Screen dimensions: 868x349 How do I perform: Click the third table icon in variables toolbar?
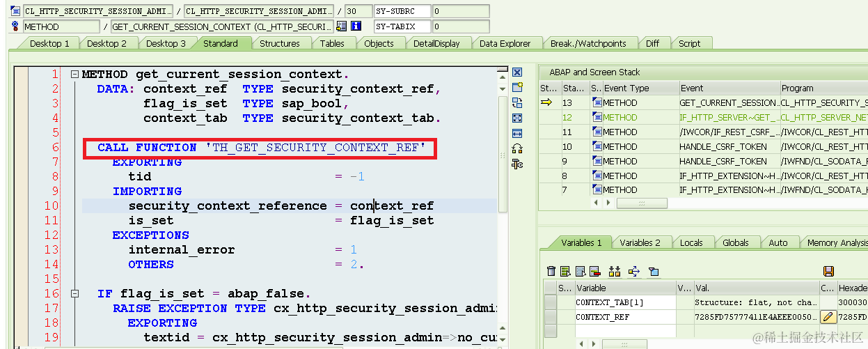(x=580, y=271)
